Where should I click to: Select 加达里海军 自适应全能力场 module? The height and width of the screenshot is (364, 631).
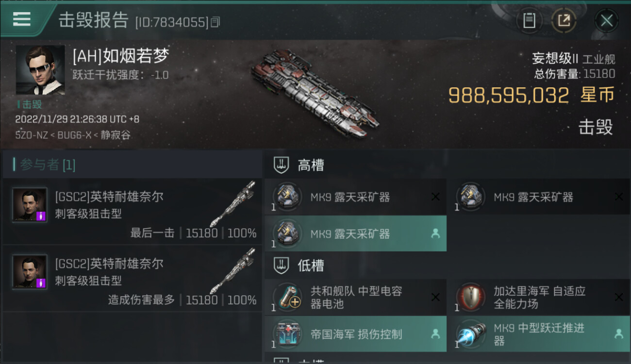coord(539,298)
